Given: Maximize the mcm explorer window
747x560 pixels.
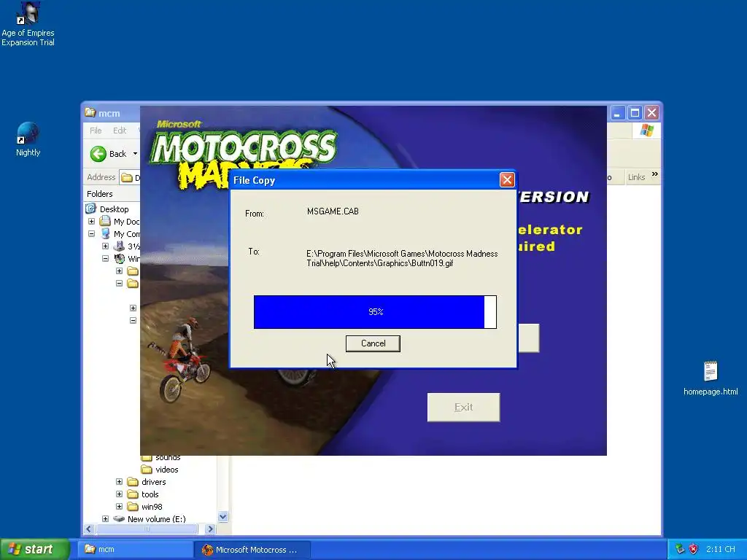Looking at the screenshot, I should pos(635,113).
